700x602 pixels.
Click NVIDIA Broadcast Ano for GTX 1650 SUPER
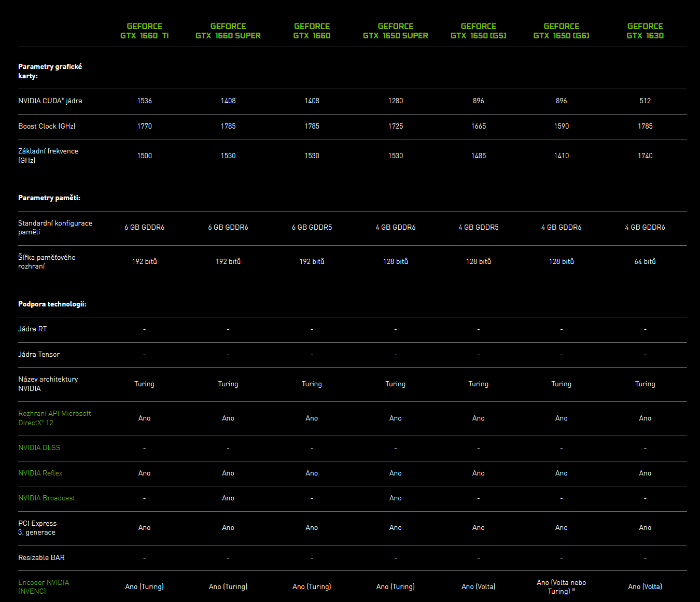[x=396, y=498]
